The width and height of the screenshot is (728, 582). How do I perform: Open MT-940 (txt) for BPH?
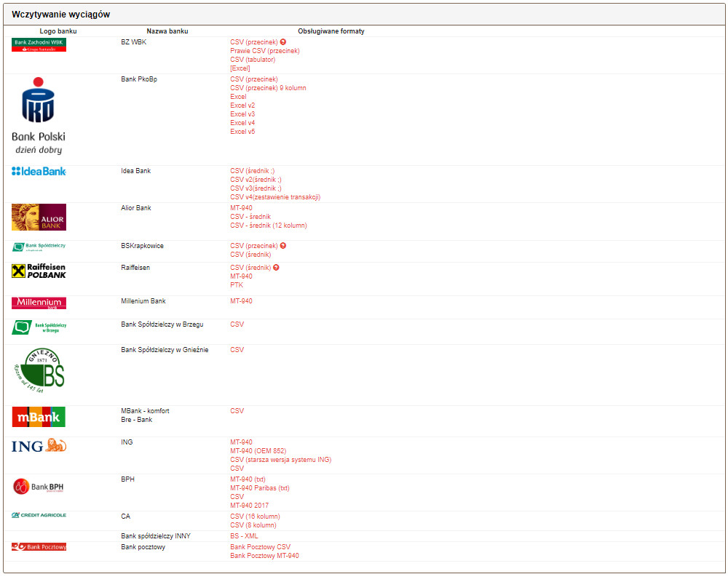click(x=248, y=479)
